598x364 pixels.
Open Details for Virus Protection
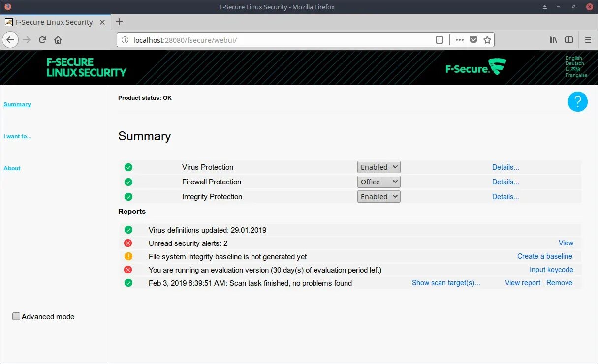(505, 167)
